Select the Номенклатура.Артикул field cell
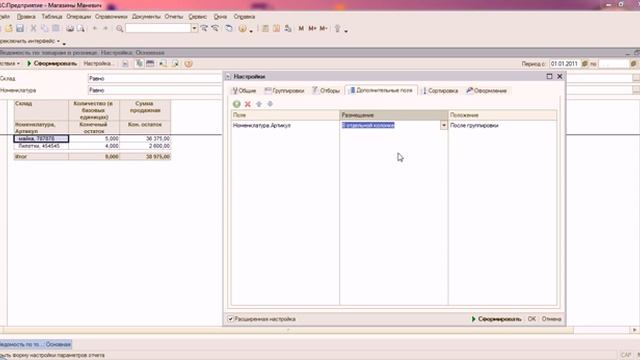Viewport: 640px width, 360px height. 285,125
